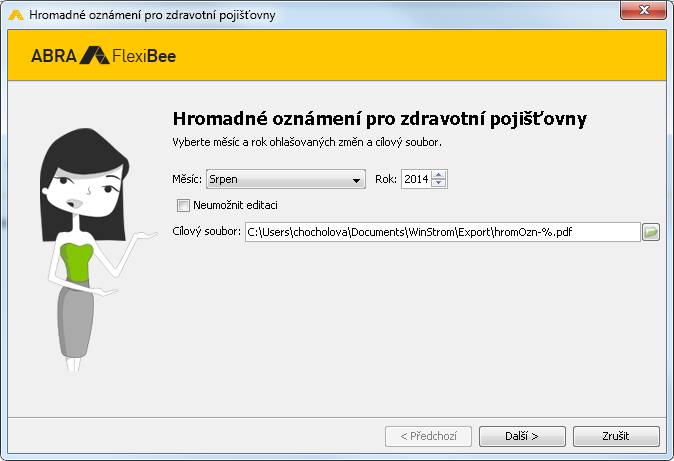Close the dialog window with X button
674x461 pixels.
point(643,10)
